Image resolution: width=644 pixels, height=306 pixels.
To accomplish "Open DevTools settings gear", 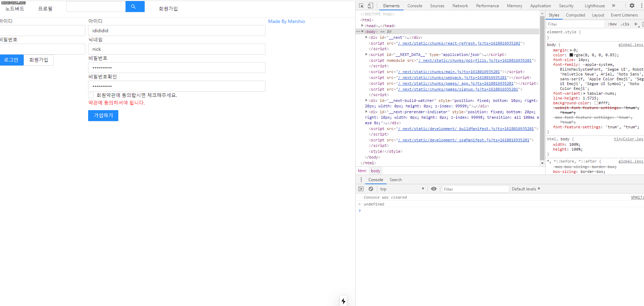I will [632, 5].
